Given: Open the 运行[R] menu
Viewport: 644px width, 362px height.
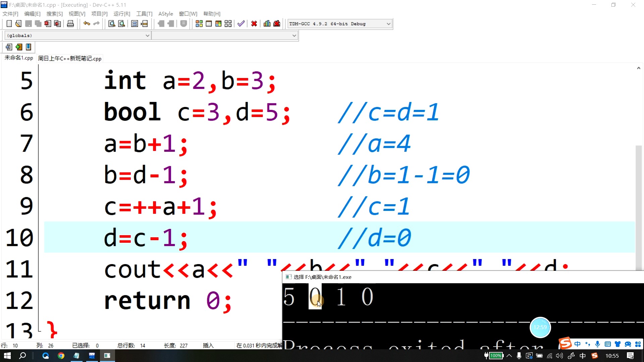Looking at the screenshot, I should 122,14.
